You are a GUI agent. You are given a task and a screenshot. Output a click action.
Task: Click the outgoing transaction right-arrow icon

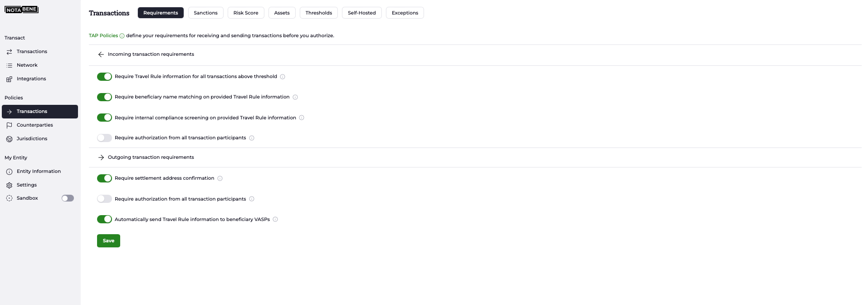(x=101, y=157)
